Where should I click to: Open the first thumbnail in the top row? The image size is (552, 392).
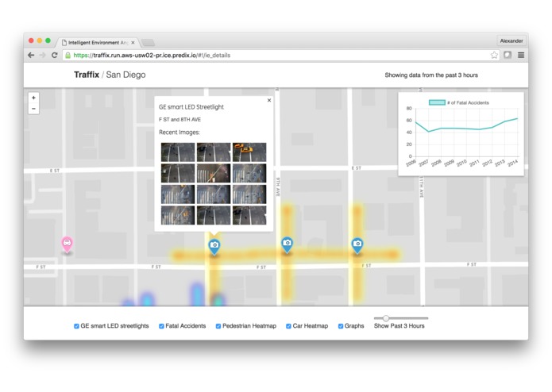[x=178, y=152]
